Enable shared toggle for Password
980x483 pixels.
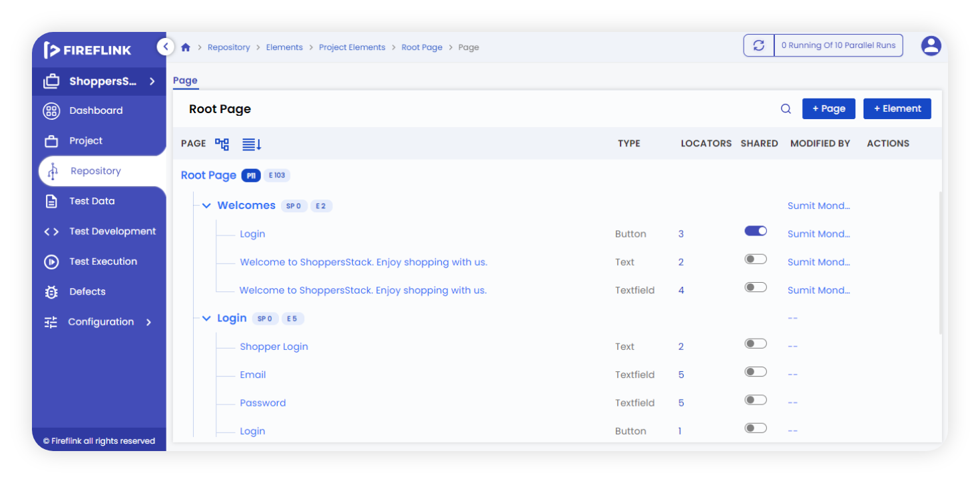756,400
